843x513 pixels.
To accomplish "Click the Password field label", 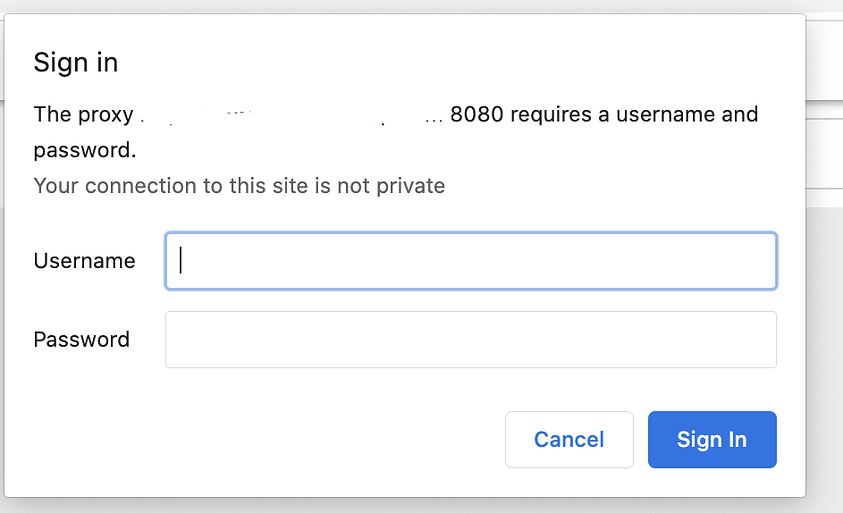I will 82,340.
